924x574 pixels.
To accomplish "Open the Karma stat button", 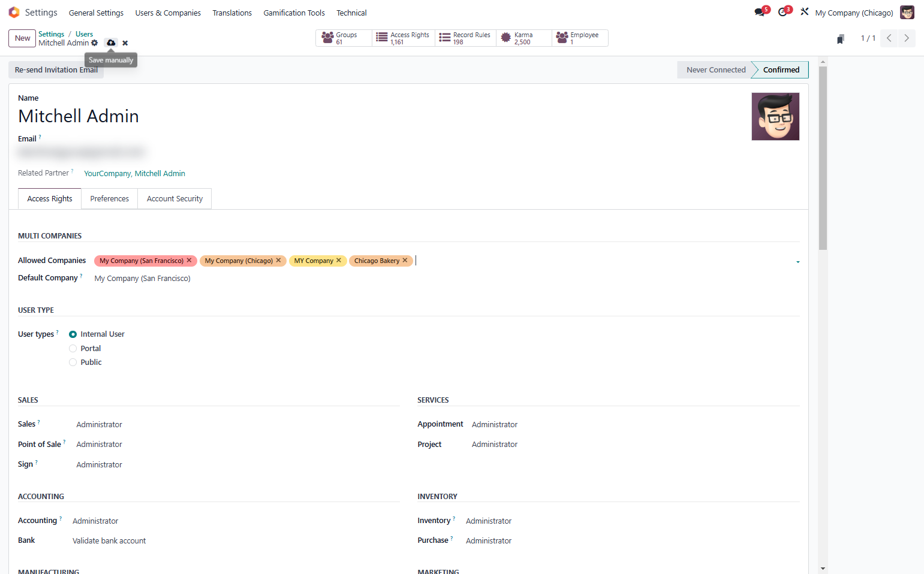I will [x=524, y=38].
